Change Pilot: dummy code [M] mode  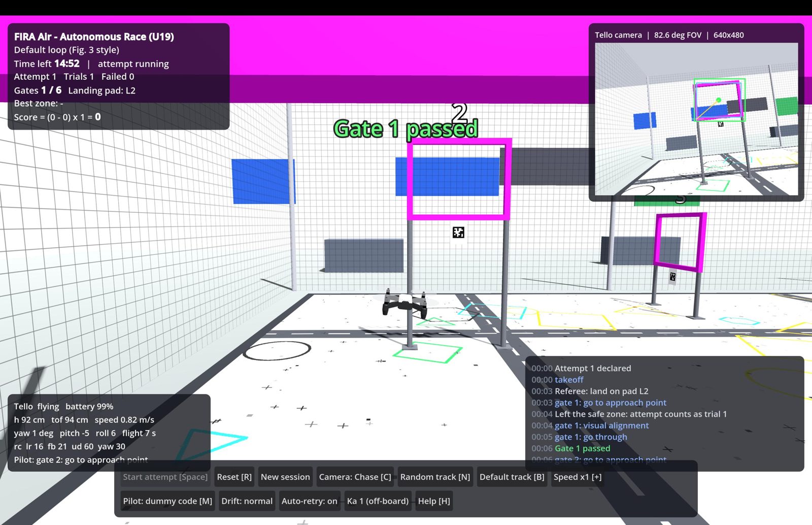point(167,501)
